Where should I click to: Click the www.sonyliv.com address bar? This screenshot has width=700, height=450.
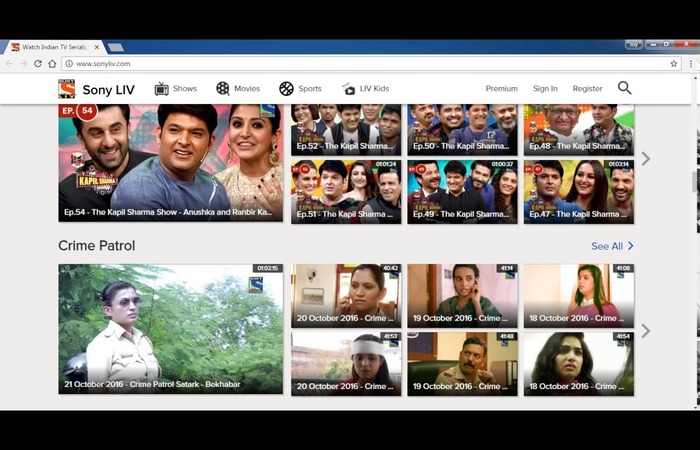point(371,64)
